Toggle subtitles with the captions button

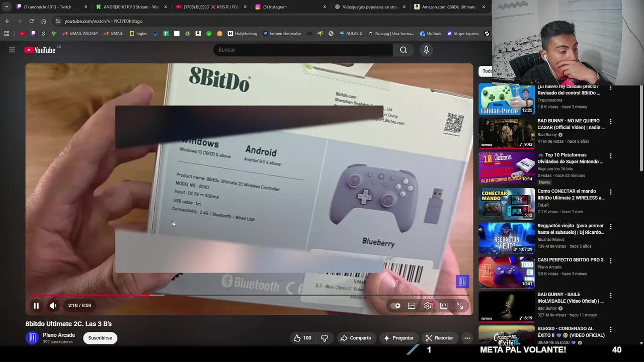coord(412,306)
